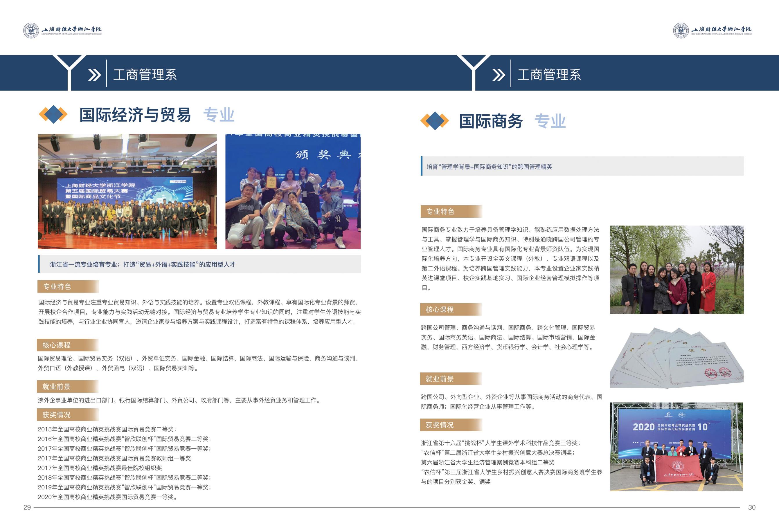Open the trade competition group photo

click(x=127, y=191)
